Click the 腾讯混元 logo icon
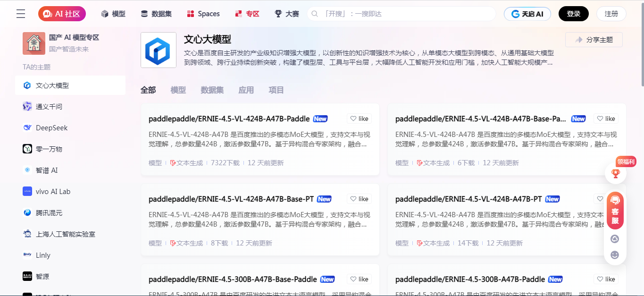This screenshot has width=644, height=296. point(27,213)
